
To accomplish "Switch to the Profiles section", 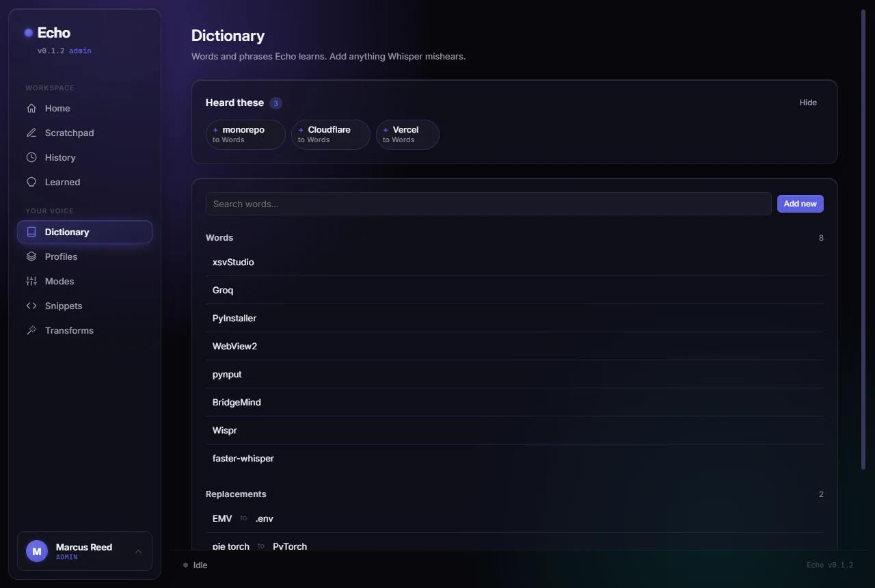I will pyautogui.click(x=85, y=256).
